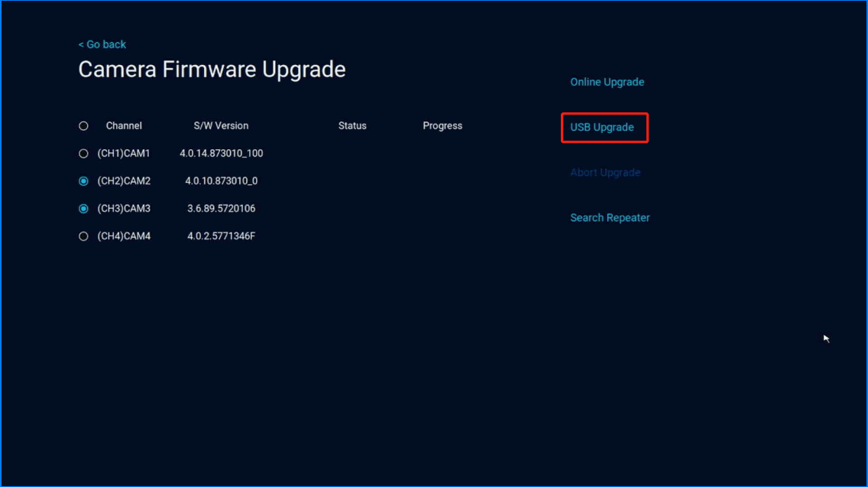Start the Online Upgrade

[607, 82]
